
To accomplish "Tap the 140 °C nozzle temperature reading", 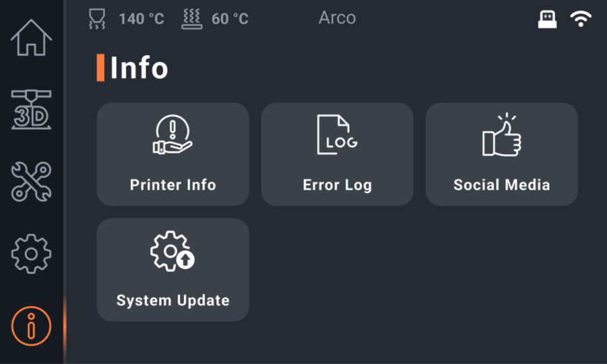I will click(141, 19).
